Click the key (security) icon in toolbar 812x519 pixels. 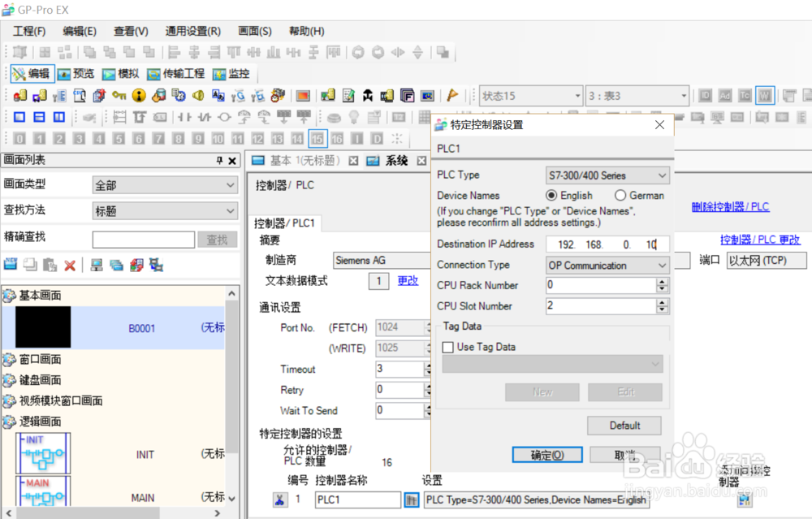coord(119,95)
